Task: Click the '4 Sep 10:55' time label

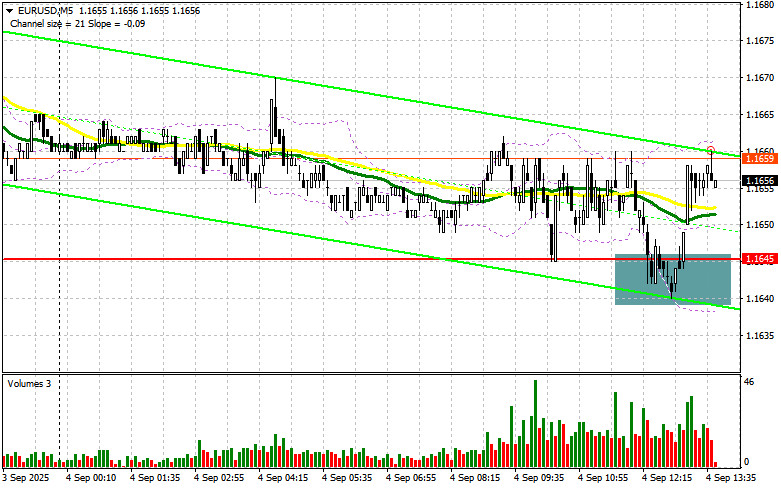Action: click(603, 478)
